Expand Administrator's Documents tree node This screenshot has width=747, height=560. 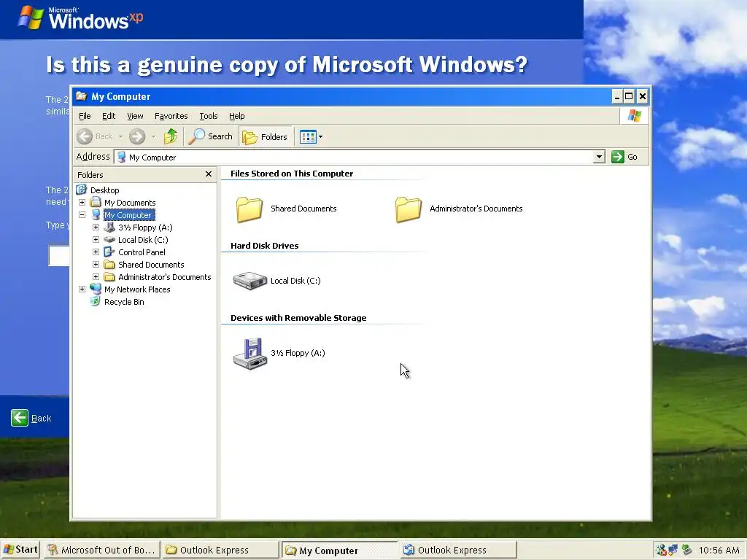96,276
